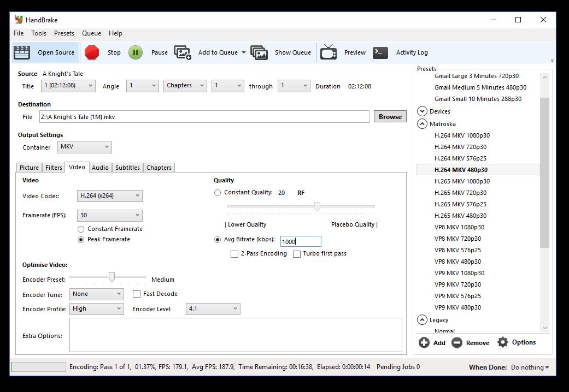Switch to the Chapters tab

(159, 168)
